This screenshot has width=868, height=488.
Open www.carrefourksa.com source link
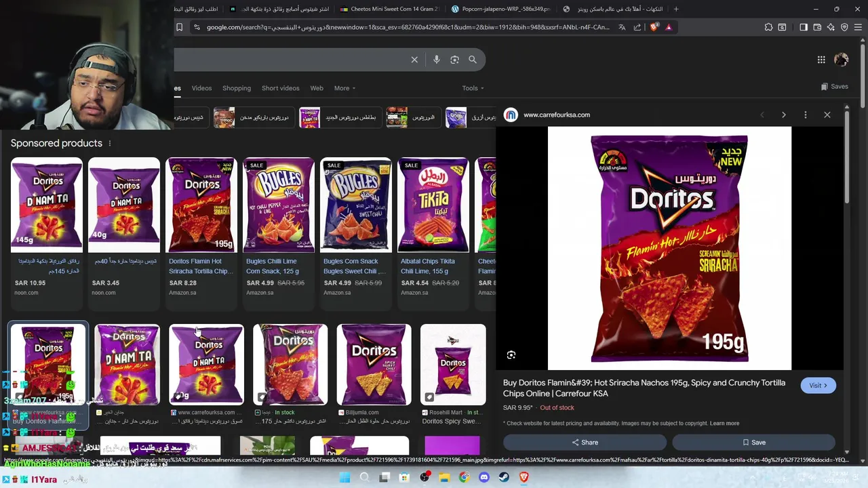click(557, 115)
